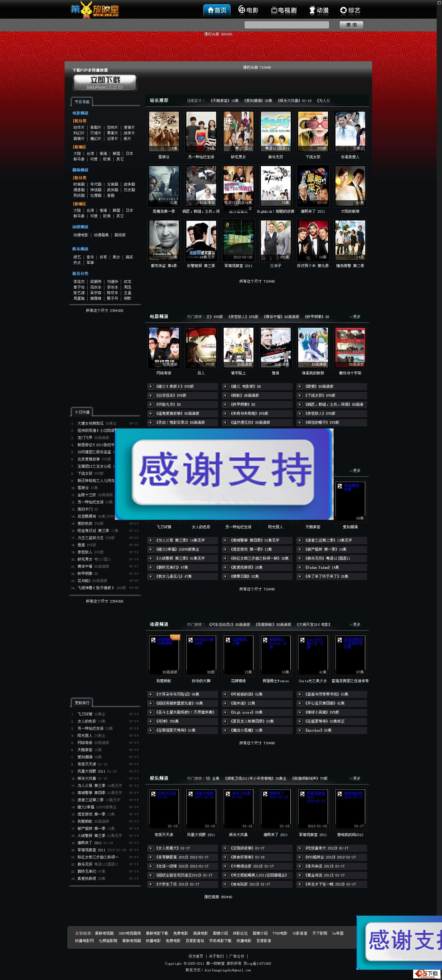Open 缺宅男女 poster thumbnail
442x980 pixels.
point(238,131)
